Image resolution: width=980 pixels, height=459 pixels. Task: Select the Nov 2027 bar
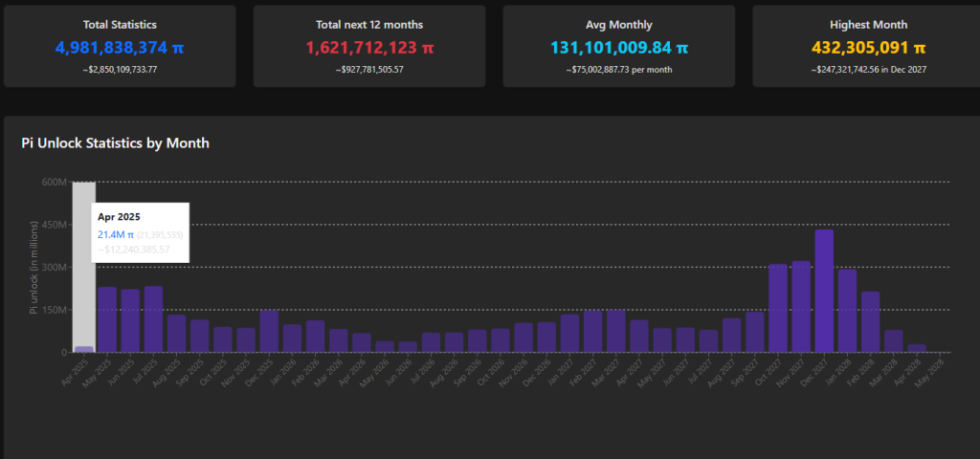pos(801,306)
